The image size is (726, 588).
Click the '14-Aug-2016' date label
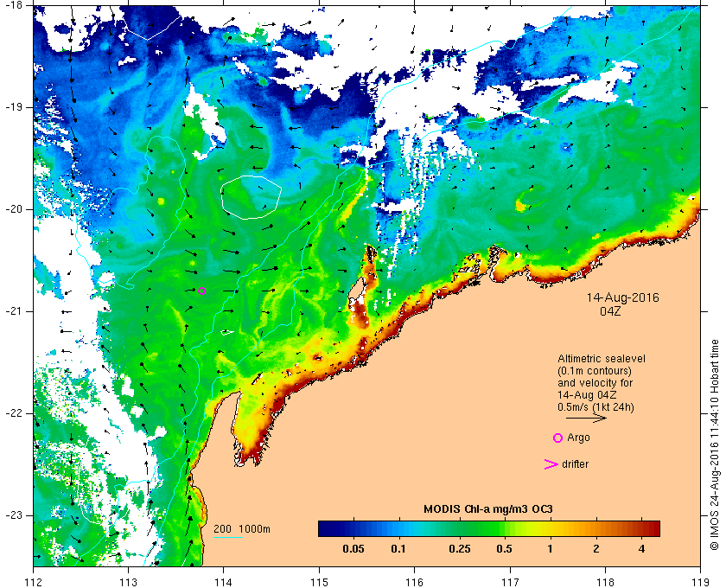coord(623,297)
